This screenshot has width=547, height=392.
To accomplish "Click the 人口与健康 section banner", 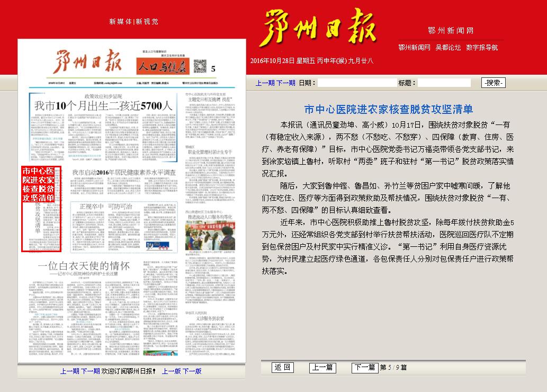I will point(163,66).
